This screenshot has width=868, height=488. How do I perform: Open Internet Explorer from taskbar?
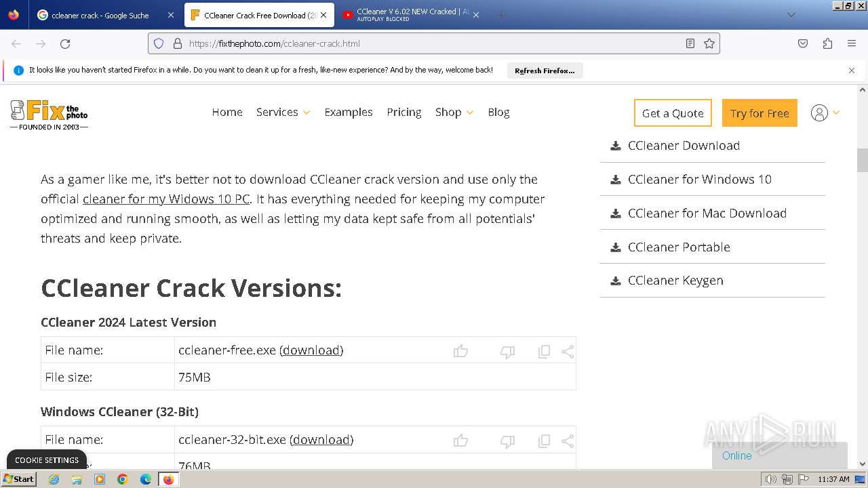54,479
